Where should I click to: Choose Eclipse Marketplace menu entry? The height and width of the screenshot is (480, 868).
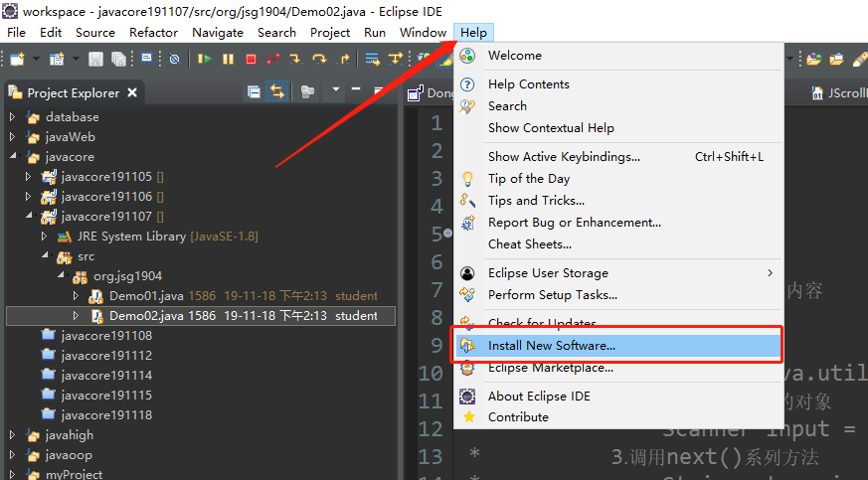pos(617,368)
